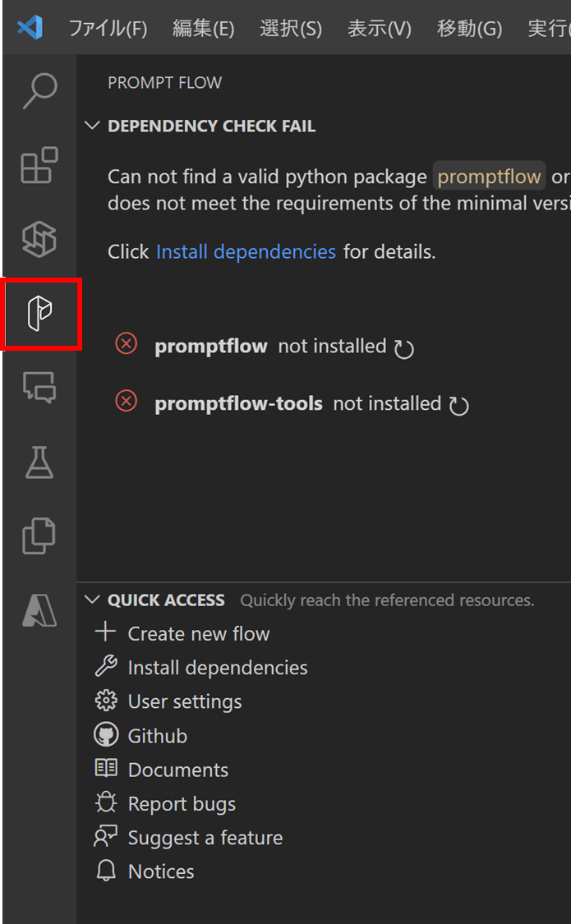The image size is (571, 924).
Task: Click the Github logo icon
Action: tap(106, 735)
